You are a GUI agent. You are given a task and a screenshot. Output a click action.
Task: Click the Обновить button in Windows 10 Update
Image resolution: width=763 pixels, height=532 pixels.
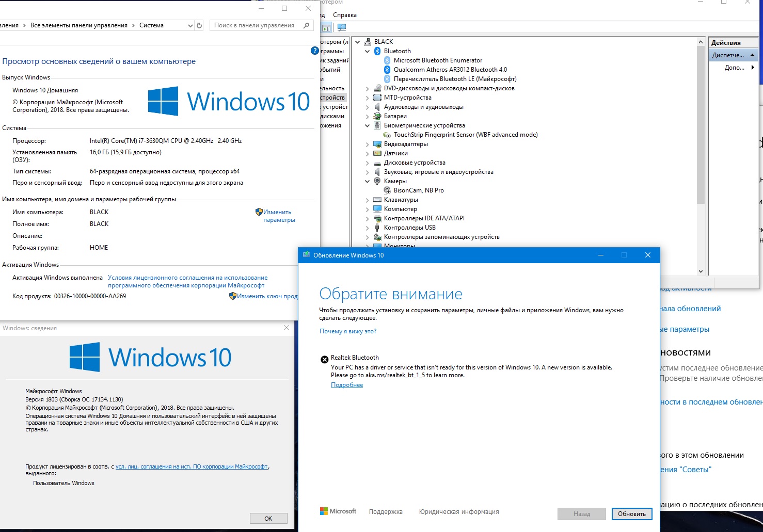click(x=632, y=514)
